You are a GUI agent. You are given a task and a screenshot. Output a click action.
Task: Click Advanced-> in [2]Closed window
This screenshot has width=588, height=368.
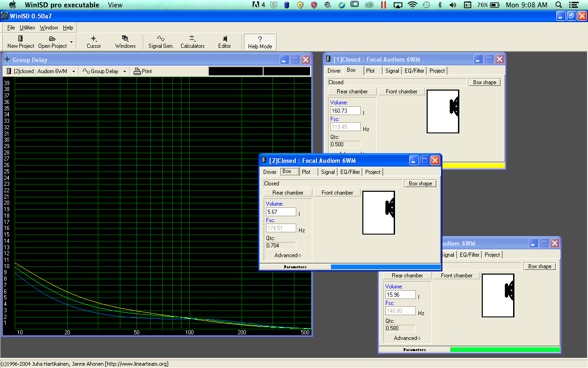tap(288, 255)
